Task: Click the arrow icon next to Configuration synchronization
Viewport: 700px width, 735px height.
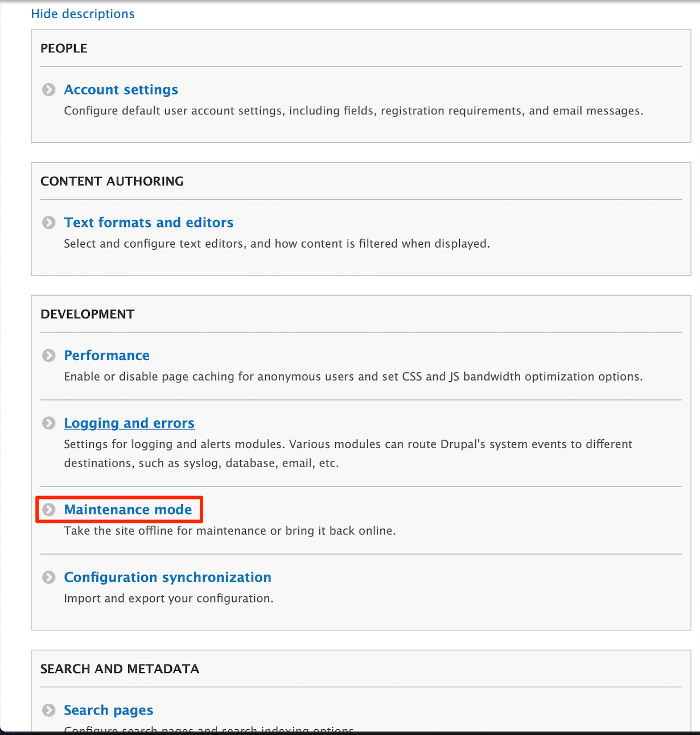Action: pyautogui.click(x=49, y=577)
